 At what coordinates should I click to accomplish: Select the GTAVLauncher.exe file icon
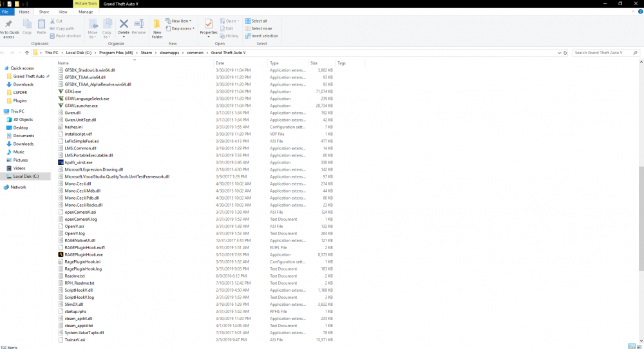(61, 106)
